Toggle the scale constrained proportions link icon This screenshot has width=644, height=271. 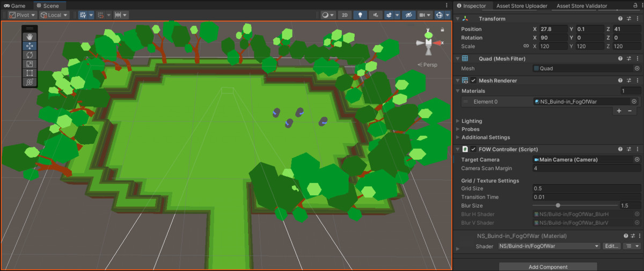coord(526,46)
